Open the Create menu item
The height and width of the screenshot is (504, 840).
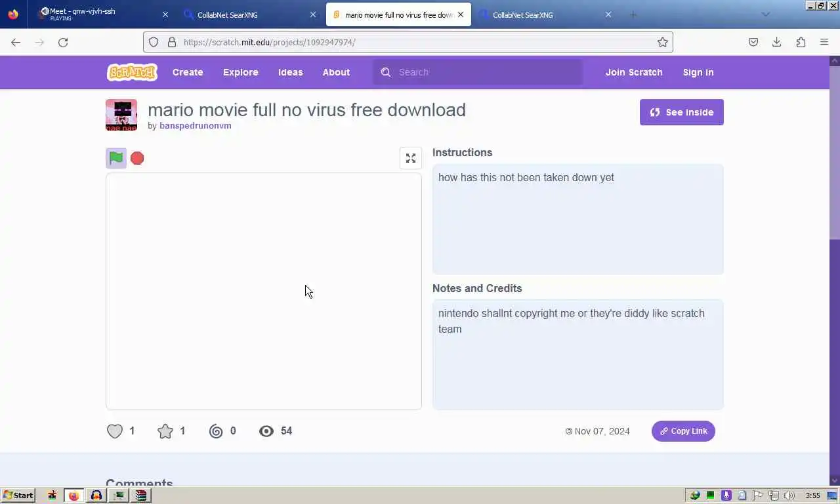(188, 72)
